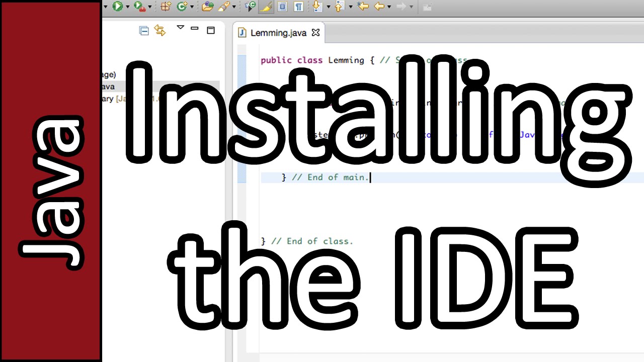
Task: Minimize the Package Explorer view
Action: point(195,29)
